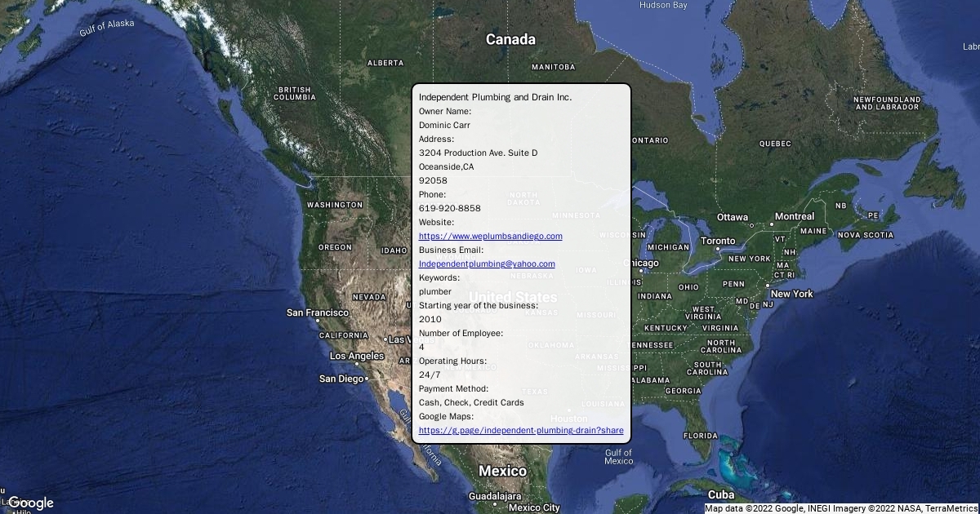
Task: Click the Mexico country label
Action: coord(502,471)
